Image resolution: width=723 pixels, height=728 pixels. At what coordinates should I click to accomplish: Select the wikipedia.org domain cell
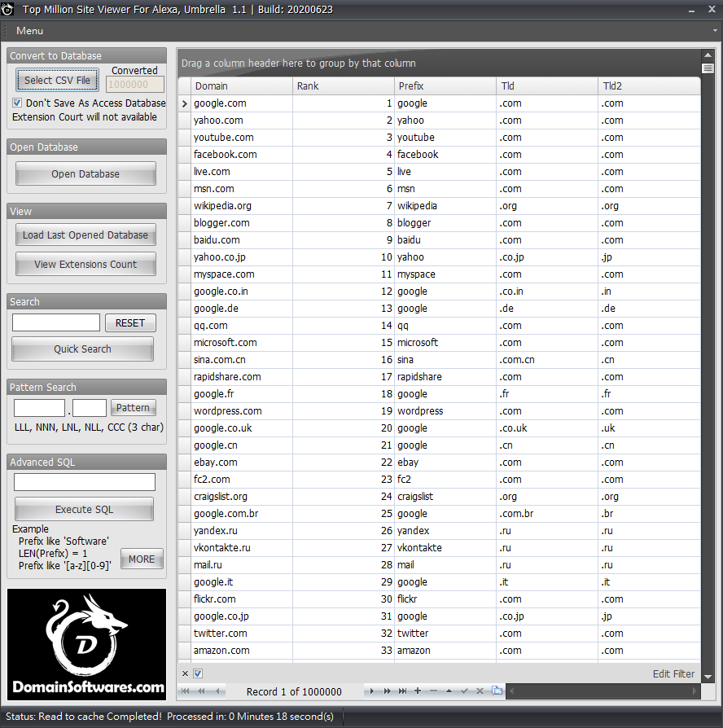click(x=242, y=206)
